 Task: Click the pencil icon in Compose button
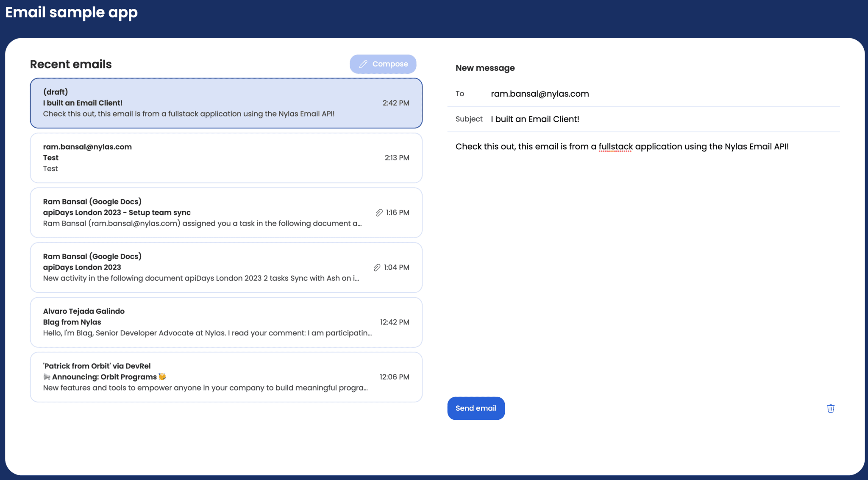tap(363, 64)
